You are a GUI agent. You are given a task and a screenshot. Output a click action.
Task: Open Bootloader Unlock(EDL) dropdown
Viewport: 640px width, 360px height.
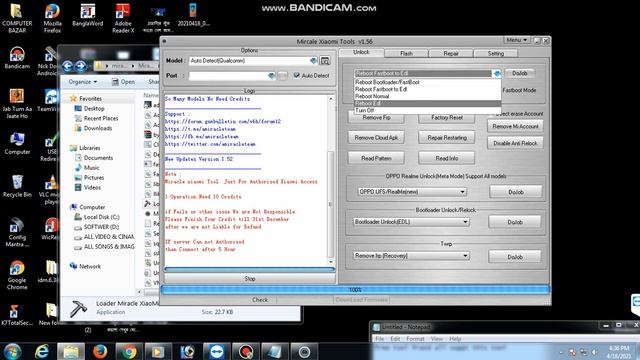[411, 222]
